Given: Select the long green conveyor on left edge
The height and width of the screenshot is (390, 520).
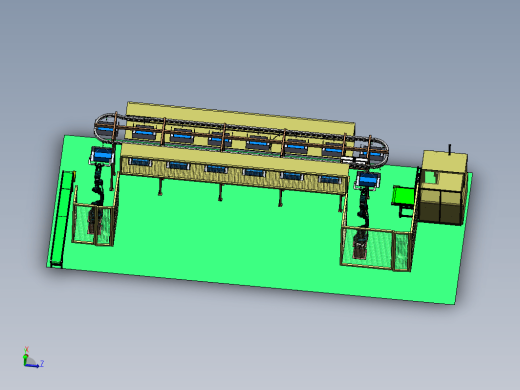Looking at the screenshot, I should pos(62,218).
